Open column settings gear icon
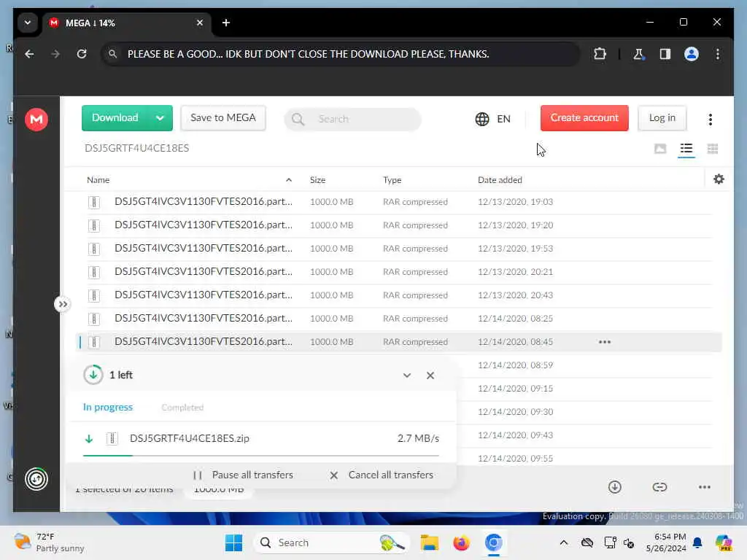The image size is (747, 560). [x=719, y=179]
